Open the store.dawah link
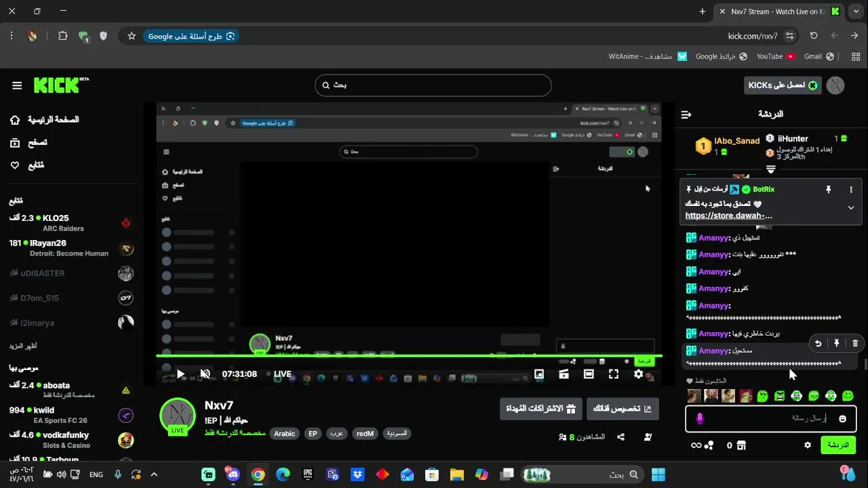This screenshot has height=488, width=868. [x=728, y=216]
